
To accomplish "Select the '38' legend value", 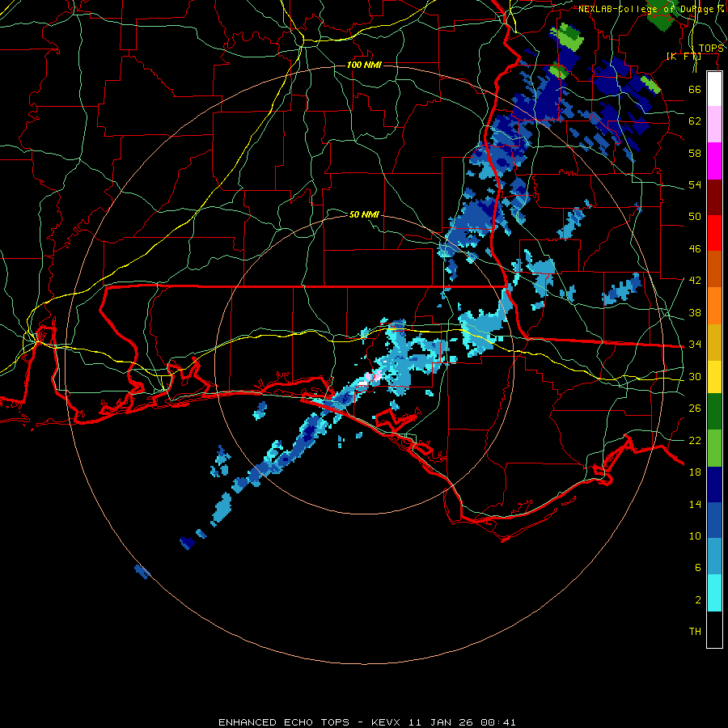I will pyautogui.click(x=695, y=312).
